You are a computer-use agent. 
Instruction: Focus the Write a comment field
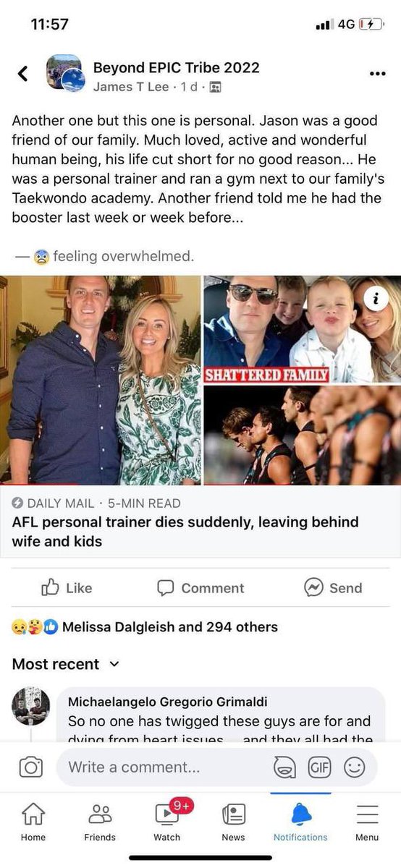[162, 767]
